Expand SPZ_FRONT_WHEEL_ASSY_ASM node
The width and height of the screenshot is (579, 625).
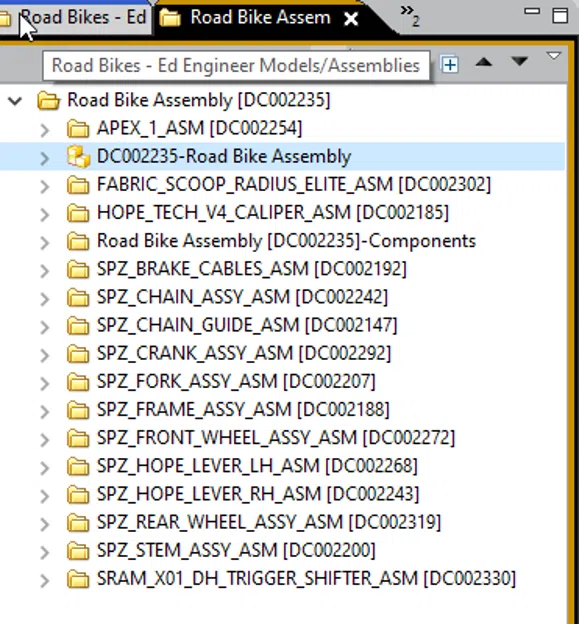pos(45,439)
